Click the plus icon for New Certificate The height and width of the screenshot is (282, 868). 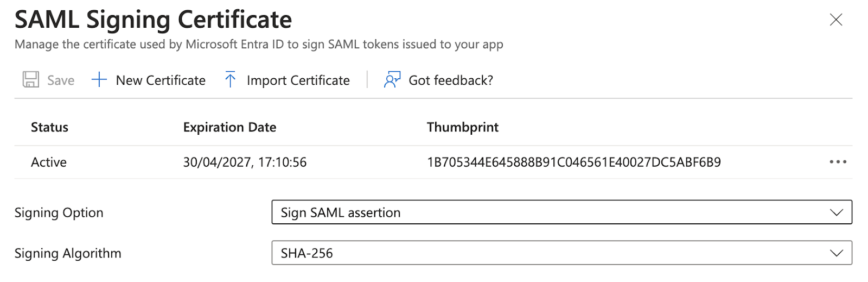coord(99,80)
